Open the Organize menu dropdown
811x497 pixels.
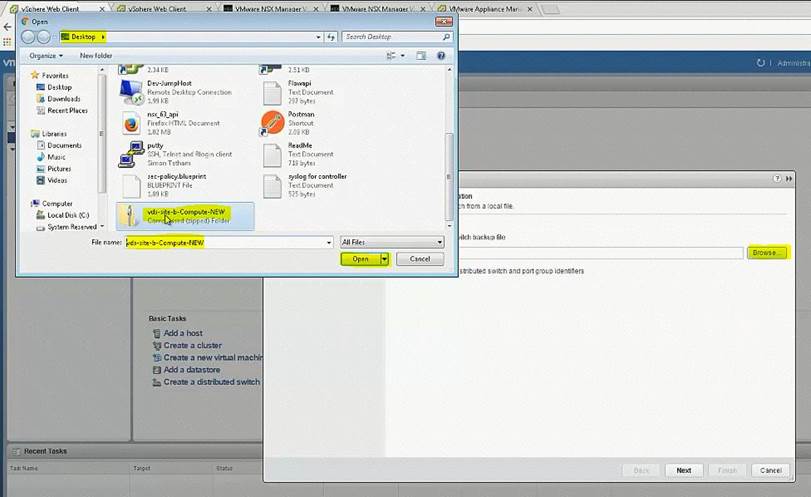(x=45, y=56)
